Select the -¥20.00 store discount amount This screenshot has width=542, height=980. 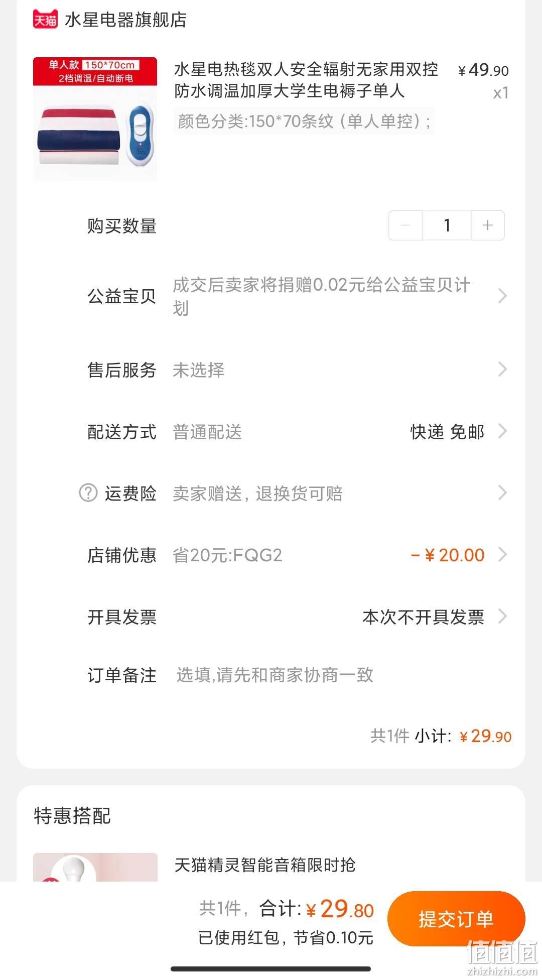point(448,555)
